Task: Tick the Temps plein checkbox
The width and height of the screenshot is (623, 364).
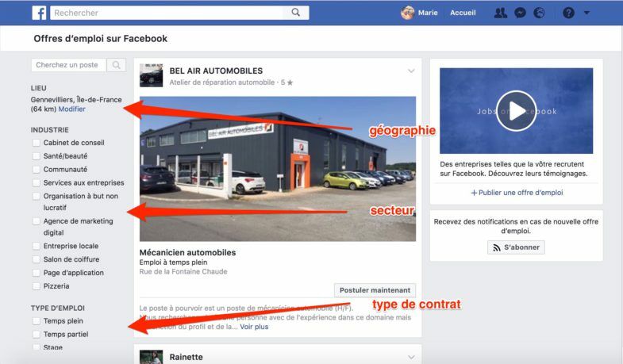Action: 37,320
